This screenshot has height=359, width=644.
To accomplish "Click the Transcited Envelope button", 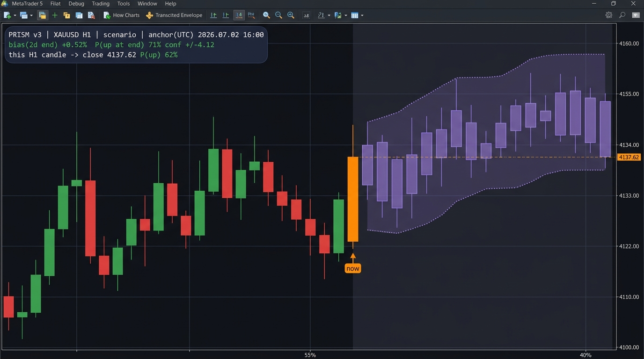I will 174,15.
